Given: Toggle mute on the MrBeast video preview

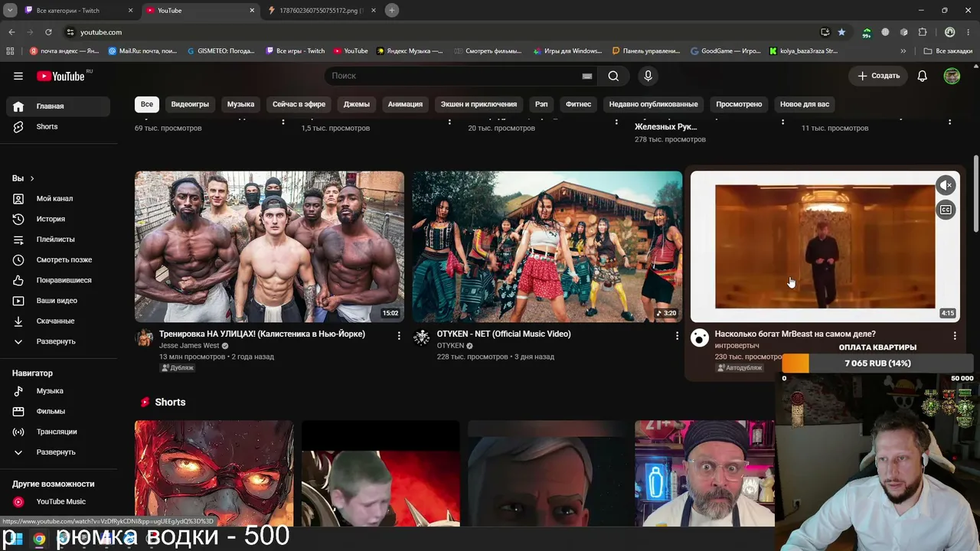Looking at the screenshot, I should point(946,185).
